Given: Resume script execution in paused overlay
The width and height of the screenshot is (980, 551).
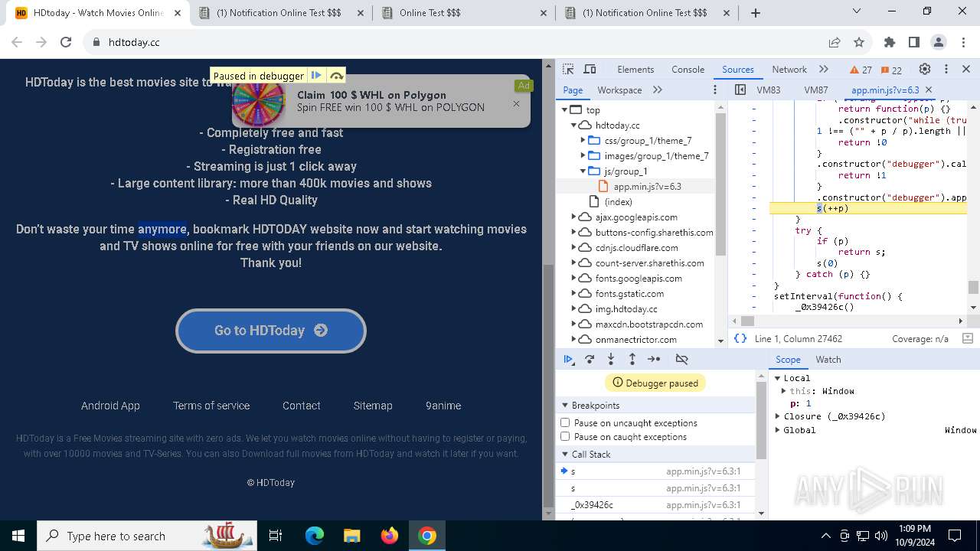Looking at the screenshot, I should tap(315, 76).
